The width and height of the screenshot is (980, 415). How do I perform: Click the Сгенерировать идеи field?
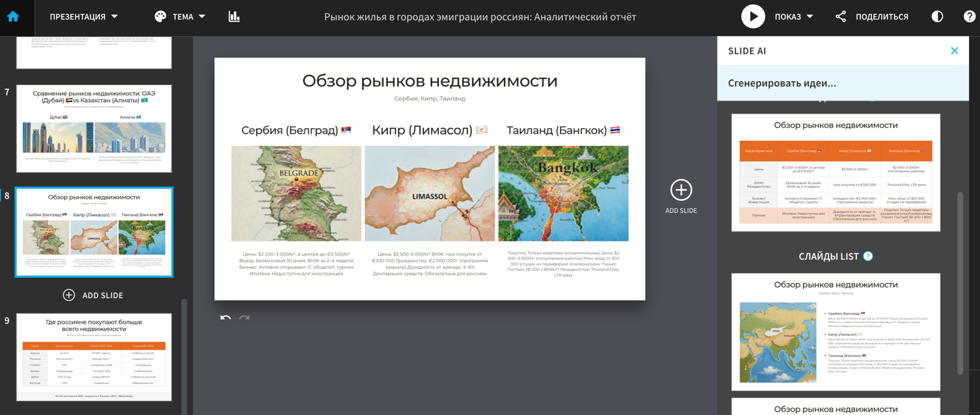click(843, 83)
